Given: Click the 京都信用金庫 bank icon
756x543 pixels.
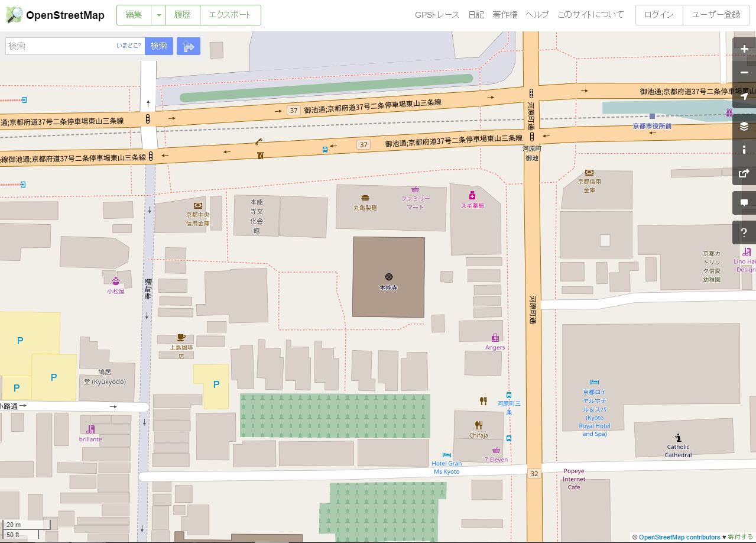Looking at the screenshot, I should (589, 173).
